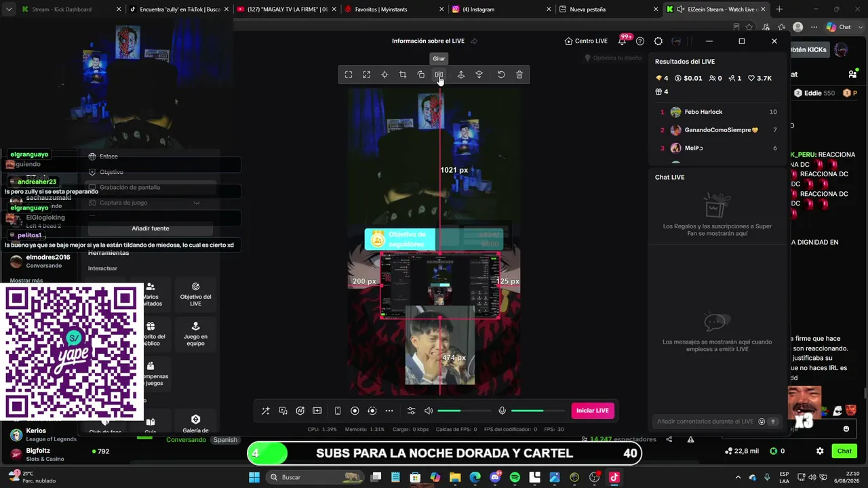Open Discord from the taskbar
Viewport: 868px width, 488px height.
coord(495,477)
